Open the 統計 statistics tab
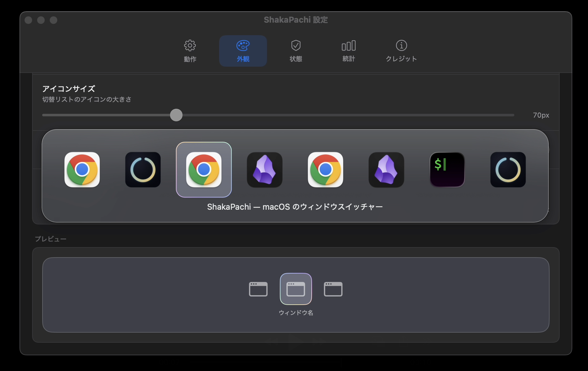Screen dimensions: 588x371 pos(349,51)
